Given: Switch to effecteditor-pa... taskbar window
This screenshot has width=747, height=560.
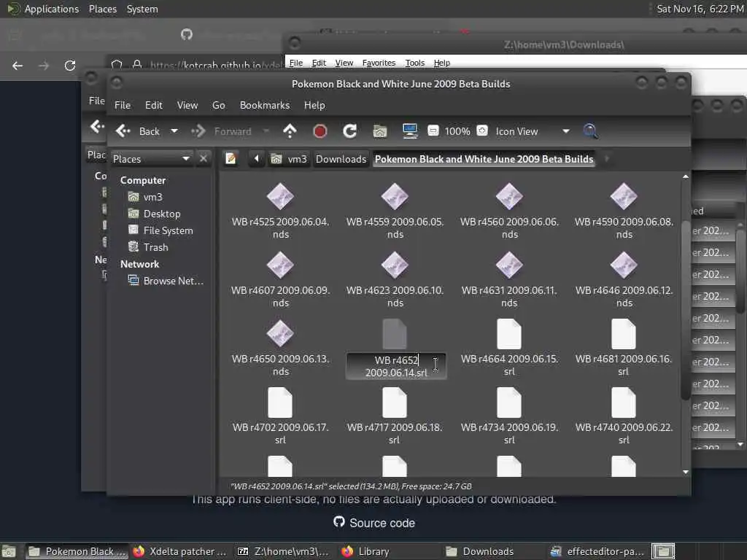Looking at the screenshot, I should pos(597,551).
